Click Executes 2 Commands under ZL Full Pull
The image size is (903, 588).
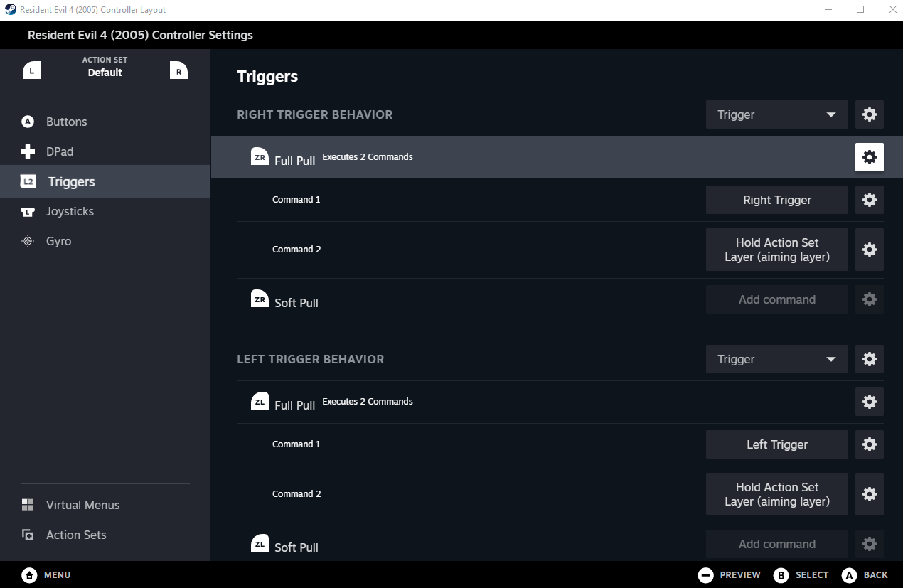(367, 402)
